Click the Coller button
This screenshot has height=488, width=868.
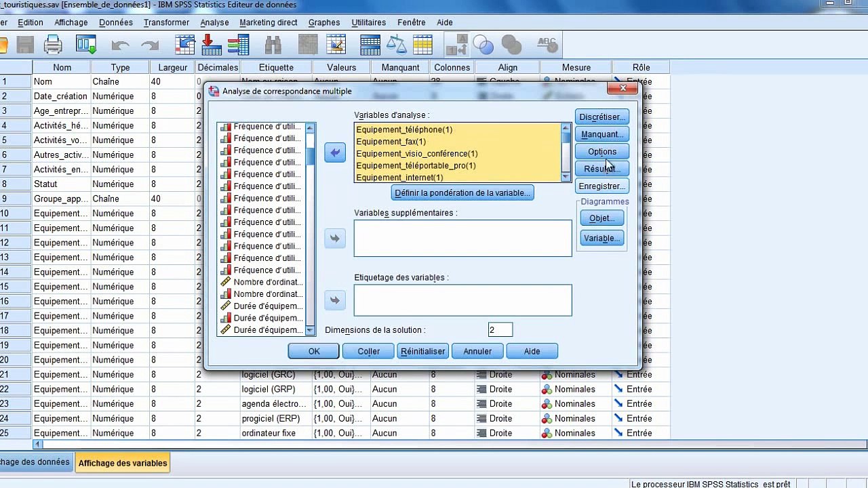[x=369, y=351]
